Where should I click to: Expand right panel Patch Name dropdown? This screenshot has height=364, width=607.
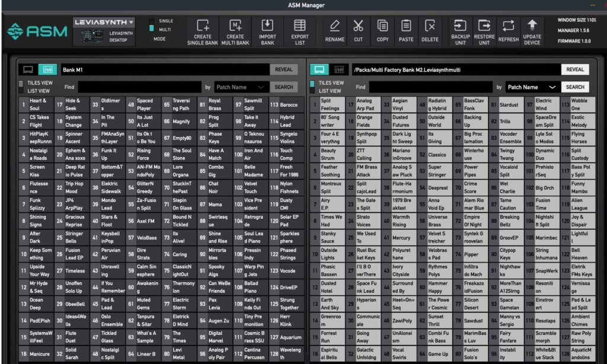532,87
